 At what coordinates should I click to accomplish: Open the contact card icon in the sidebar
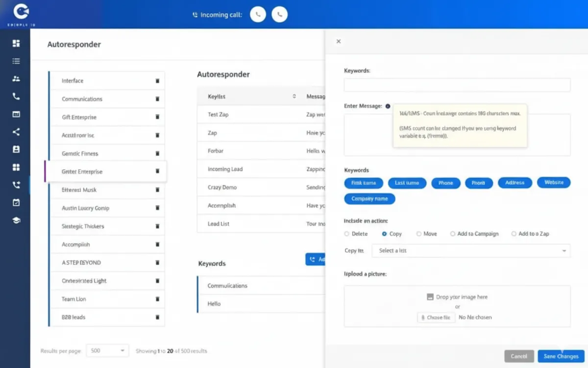coord(16,149)
